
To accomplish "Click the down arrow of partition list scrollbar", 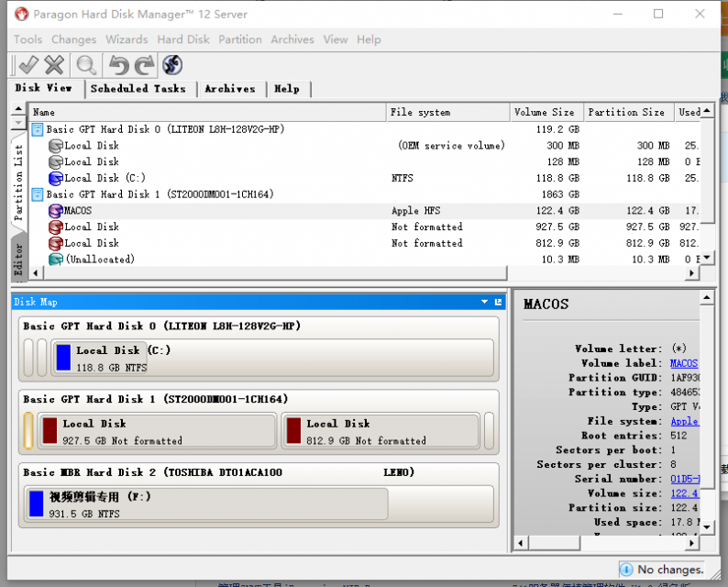I will pyautogui.click(x=707, y=258).
